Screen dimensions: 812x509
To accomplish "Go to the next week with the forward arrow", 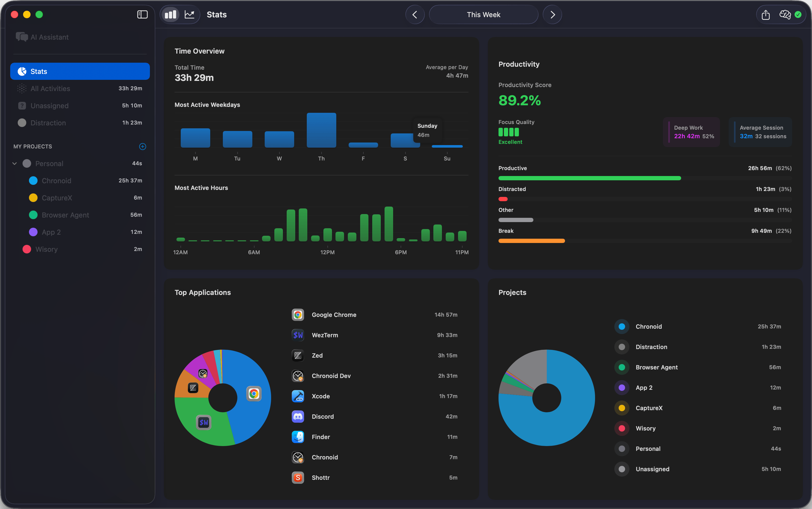I will (552, 14).
